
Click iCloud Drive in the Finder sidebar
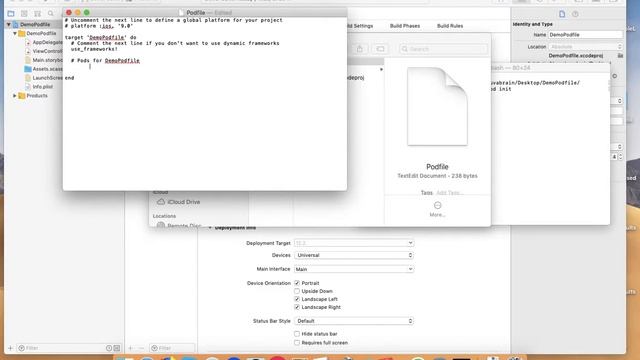[x=184, y=202]
